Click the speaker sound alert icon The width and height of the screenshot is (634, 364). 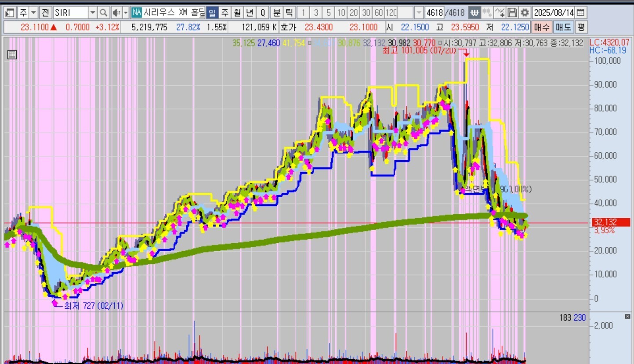(116, 12)
